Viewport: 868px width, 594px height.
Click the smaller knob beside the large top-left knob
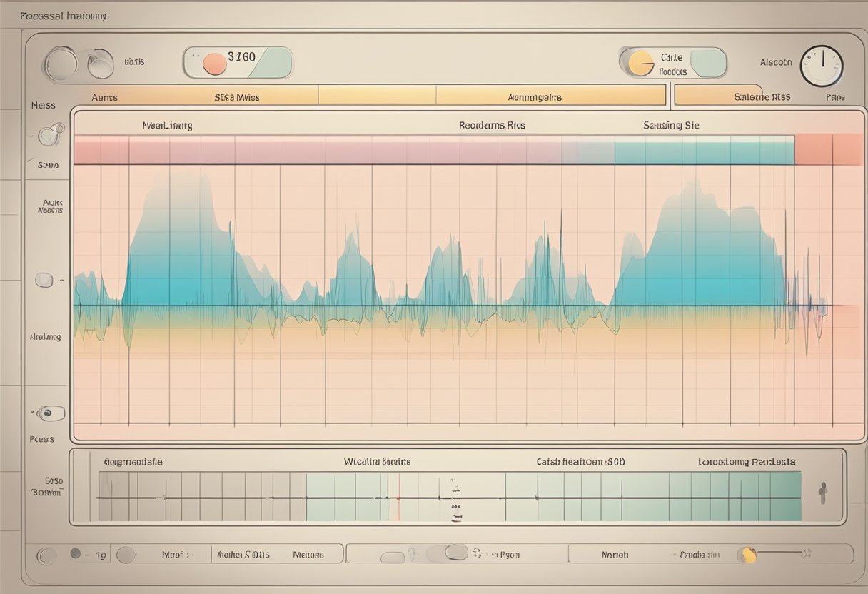[x=99, y=64]
